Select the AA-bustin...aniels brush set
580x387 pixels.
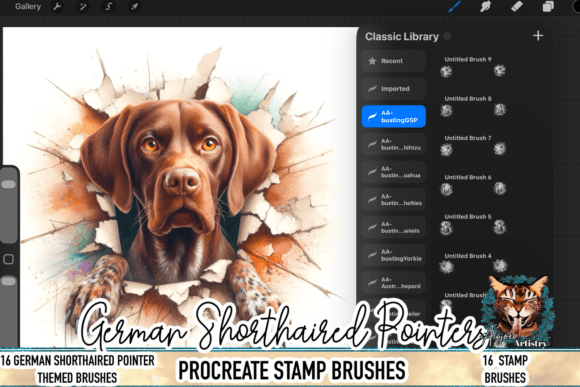394,228
